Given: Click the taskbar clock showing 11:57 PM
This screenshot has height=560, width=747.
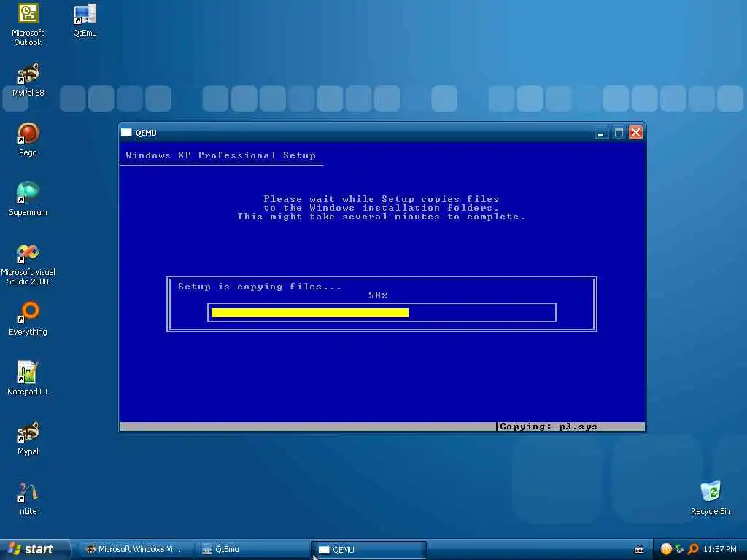Looking at the screenshot, I should click(x=719, y=550).
